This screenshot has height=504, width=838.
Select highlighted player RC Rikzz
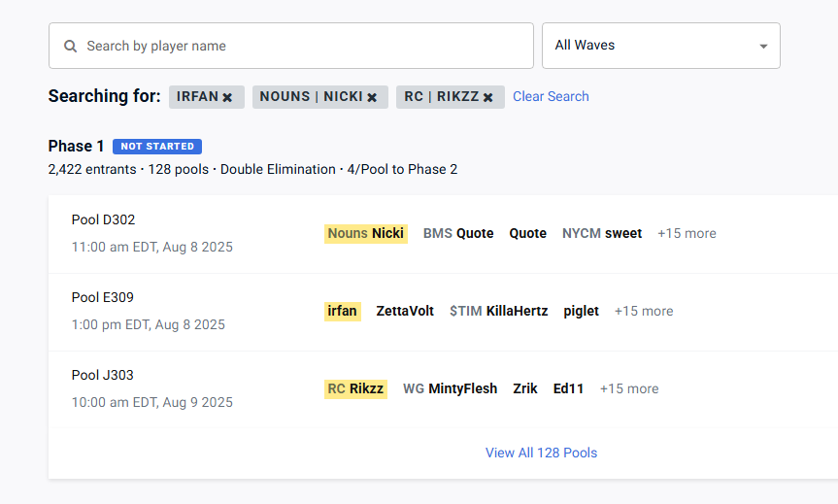click(x=356, y=388)
